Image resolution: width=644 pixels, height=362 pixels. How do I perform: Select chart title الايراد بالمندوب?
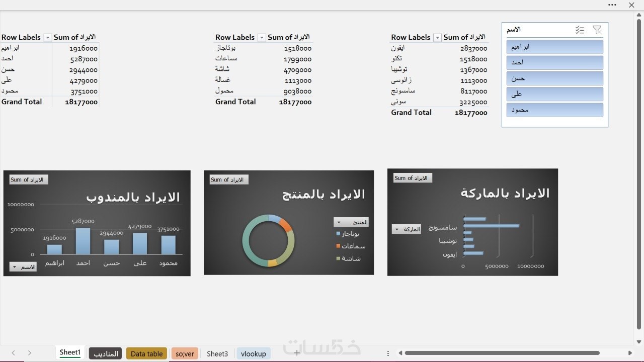coord(133,197)
